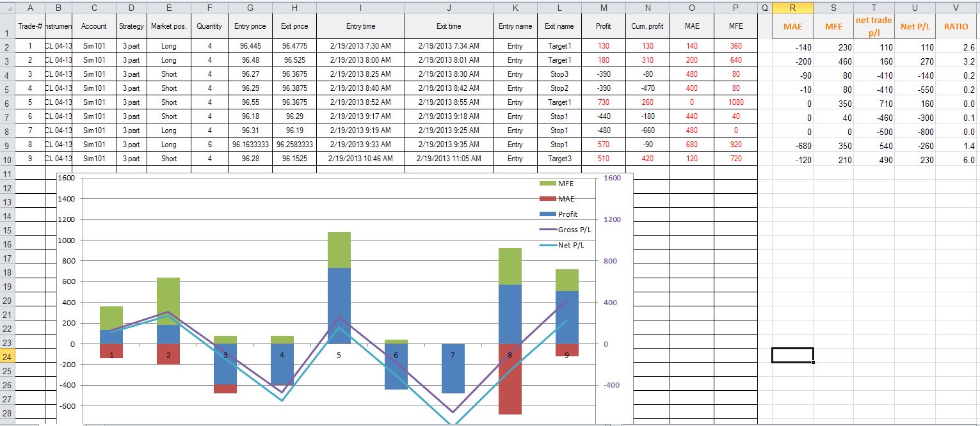The height and width of the screenshot is (426, 980).
Task: Select exit price cell 96.4775
Action: (x=294, y=46)
